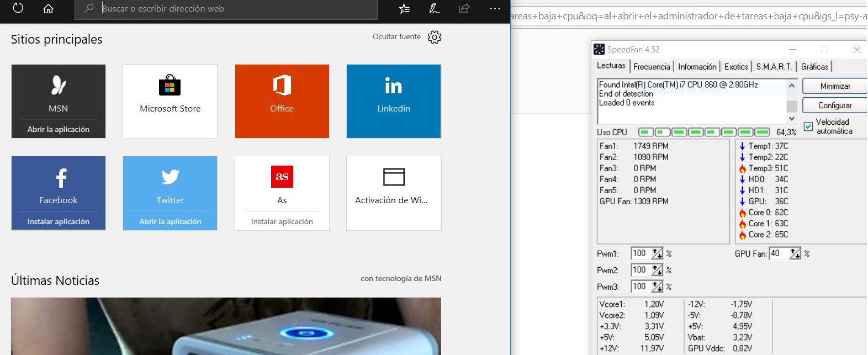
Task: Adjust the Pwm1 spinner arrows
Action: 657,253
